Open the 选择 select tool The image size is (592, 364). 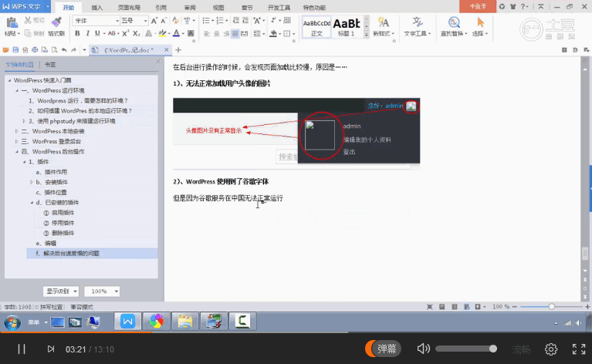[480, 26]
